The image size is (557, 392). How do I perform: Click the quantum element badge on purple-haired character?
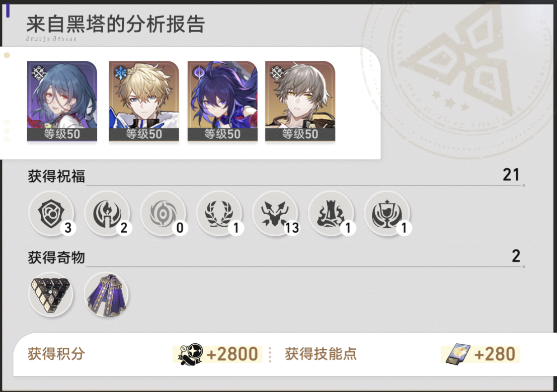coord(199,73)
